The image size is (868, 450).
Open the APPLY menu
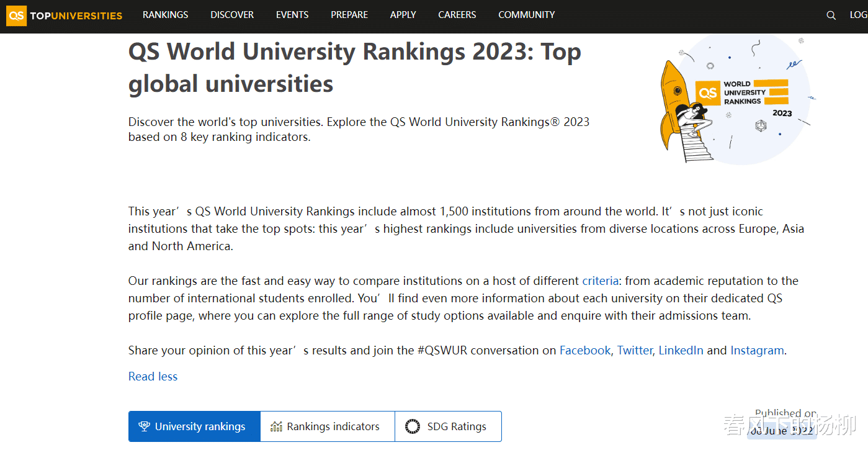[403, 15]
